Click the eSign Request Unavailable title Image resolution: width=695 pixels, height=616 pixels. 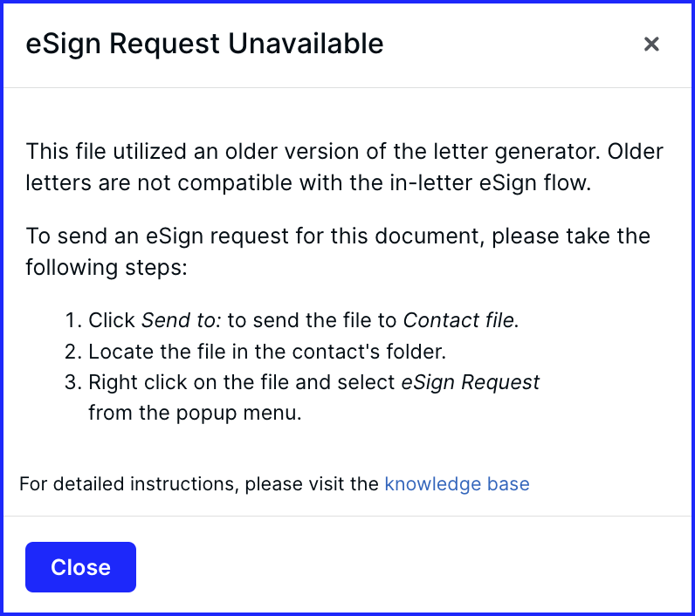[204, 44]
